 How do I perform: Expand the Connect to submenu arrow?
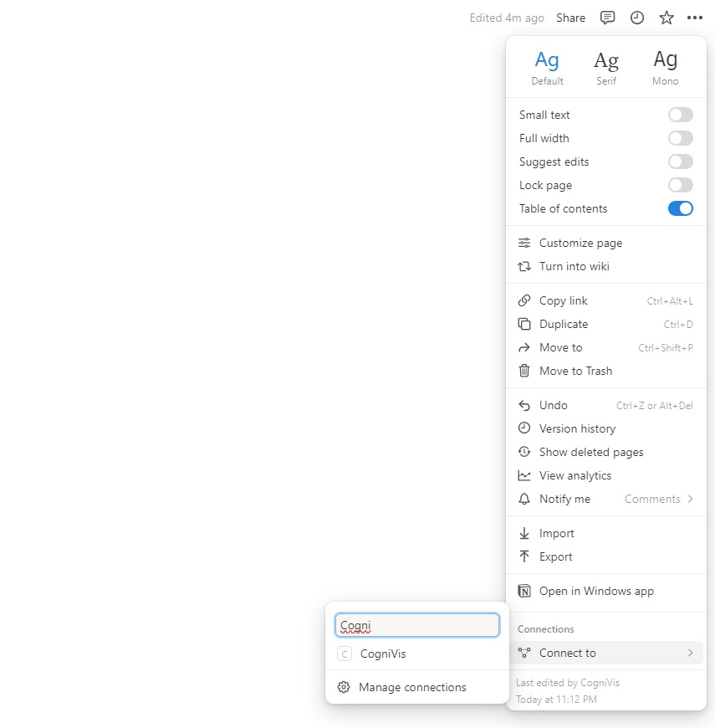pos(690,653)
